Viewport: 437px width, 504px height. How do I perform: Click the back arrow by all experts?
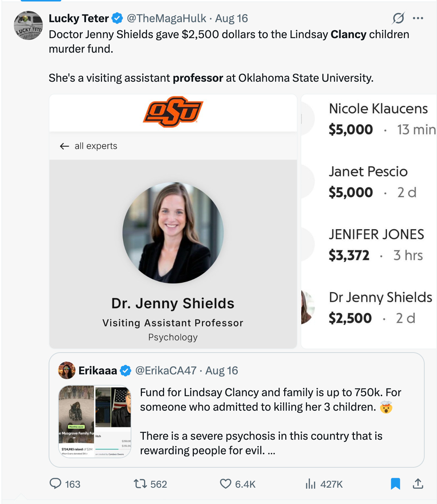65,146
